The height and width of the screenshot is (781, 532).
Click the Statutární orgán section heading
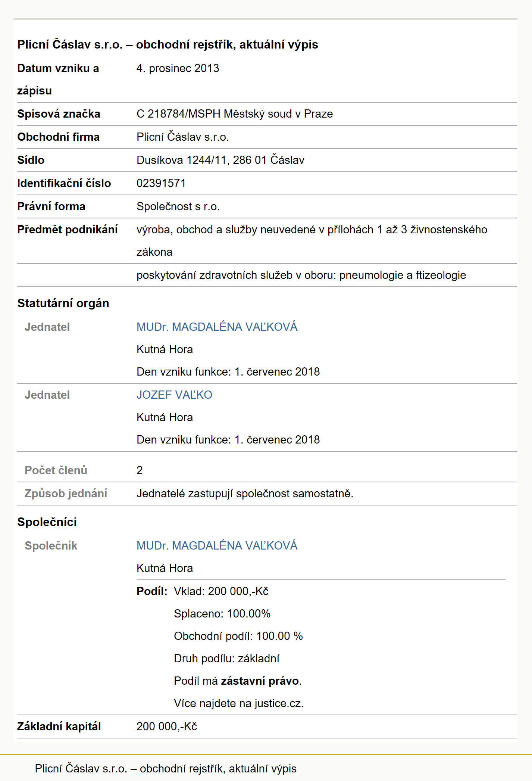(x=63, y=303)
